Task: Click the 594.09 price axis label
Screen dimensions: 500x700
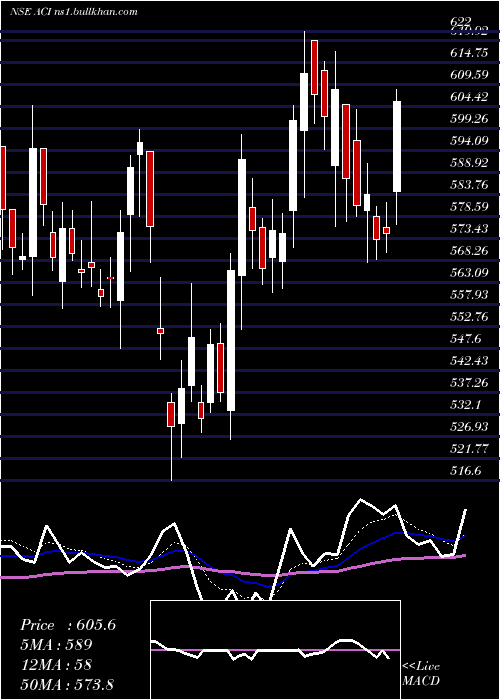Action: 469,141
